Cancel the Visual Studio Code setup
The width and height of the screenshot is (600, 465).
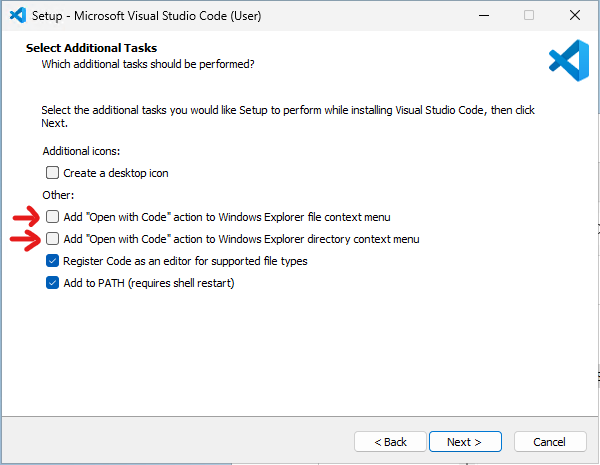pyautogui.click(x=550, y=442)
